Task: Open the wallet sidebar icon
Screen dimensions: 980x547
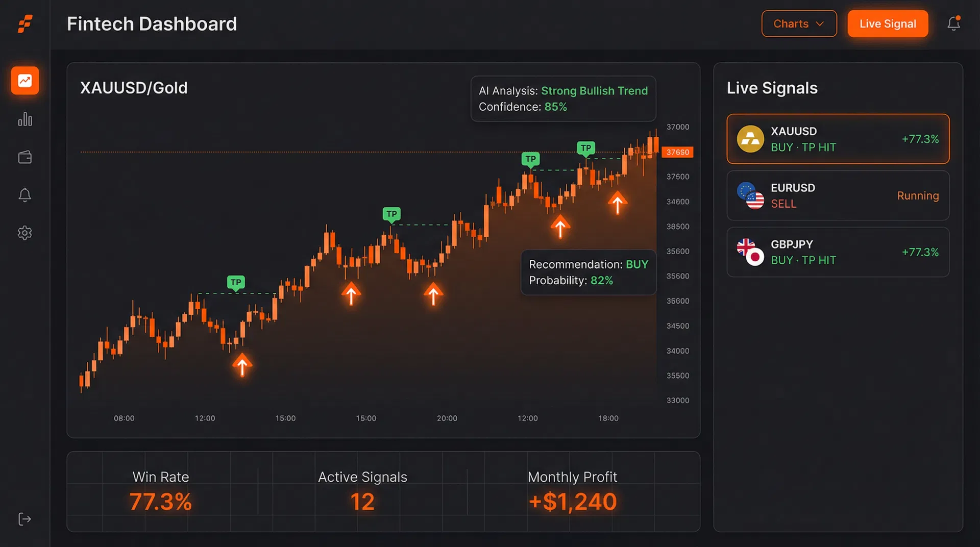Action: (x=25, y=157)
